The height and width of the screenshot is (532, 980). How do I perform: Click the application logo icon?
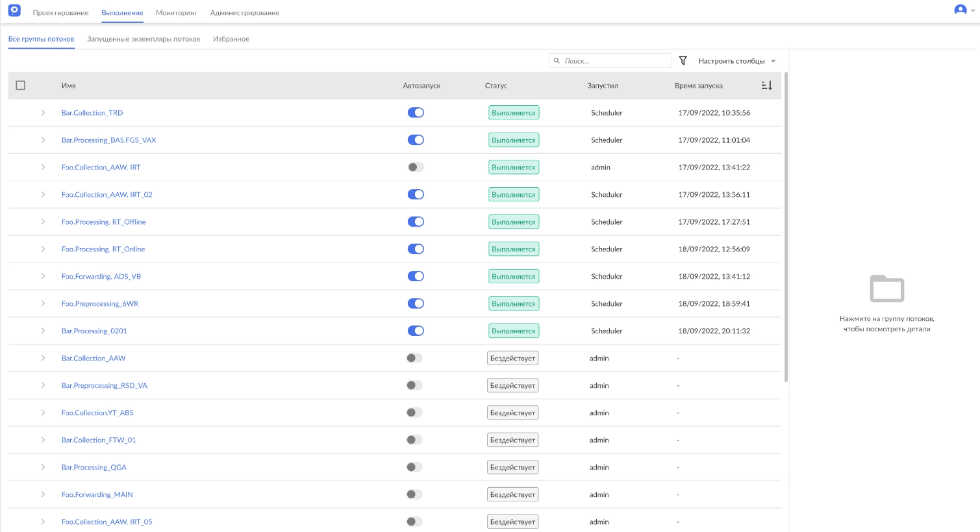(14, 10)
